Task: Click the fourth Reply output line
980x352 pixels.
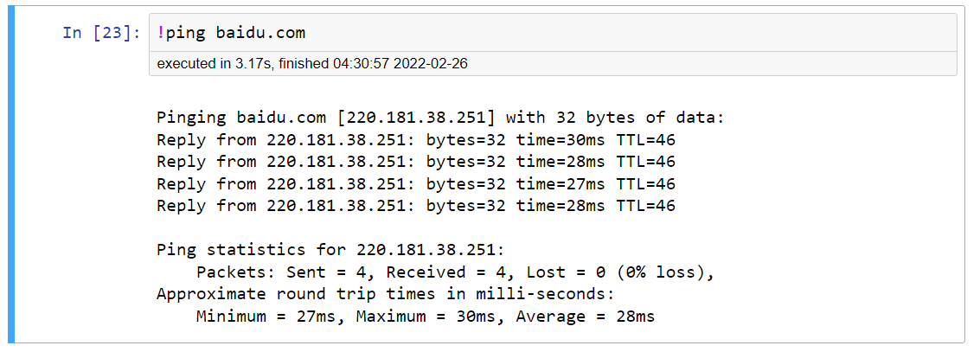Action: [415, 206]
